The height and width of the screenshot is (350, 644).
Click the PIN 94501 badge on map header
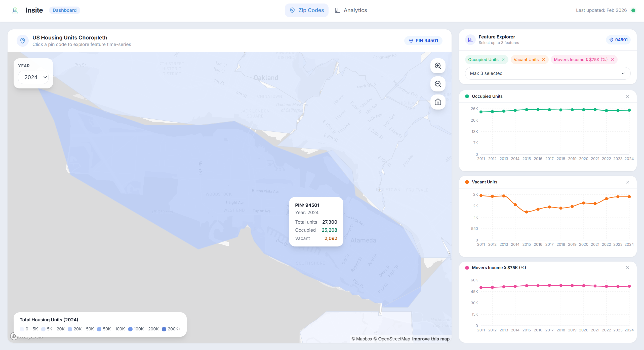pyautogui.click(x=423, y=41)
